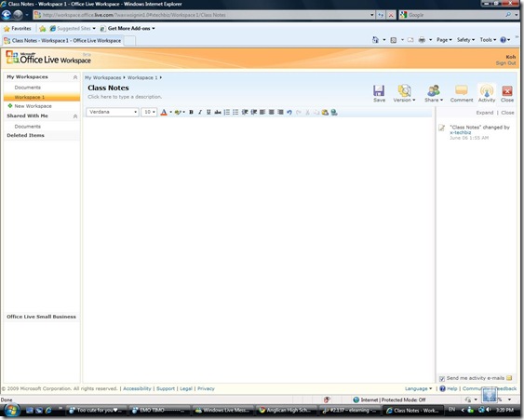This screenshot has width=524, height=420.
Task: Open the Share dropdown menu
Action: tap(434, 93)
